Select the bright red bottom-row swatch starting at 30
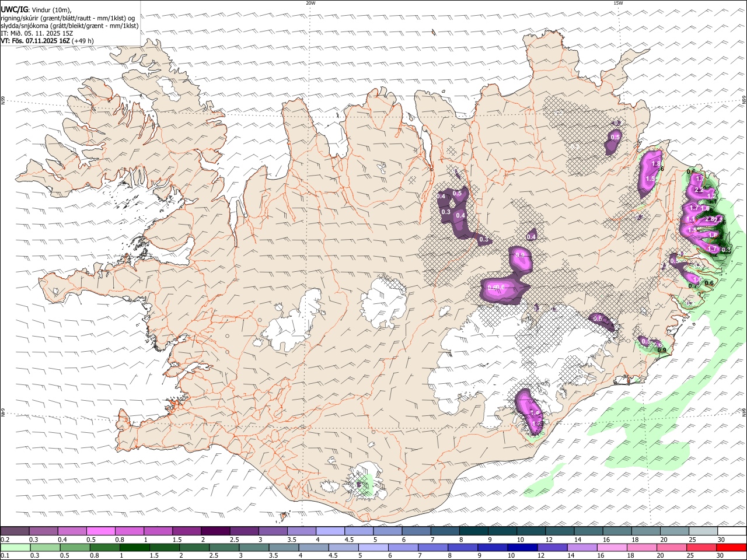The width and height of the screenshot is (747, 560). pyautogui.click(x=731, y=548)
